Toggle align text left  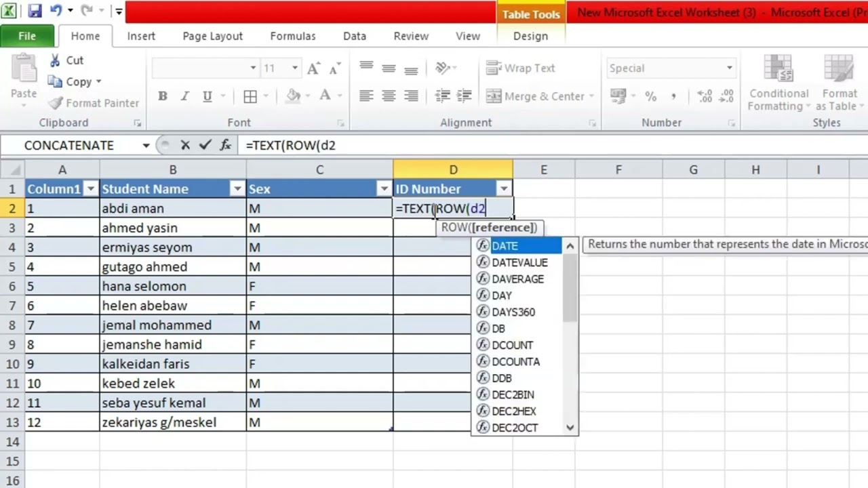click(366, 96)
